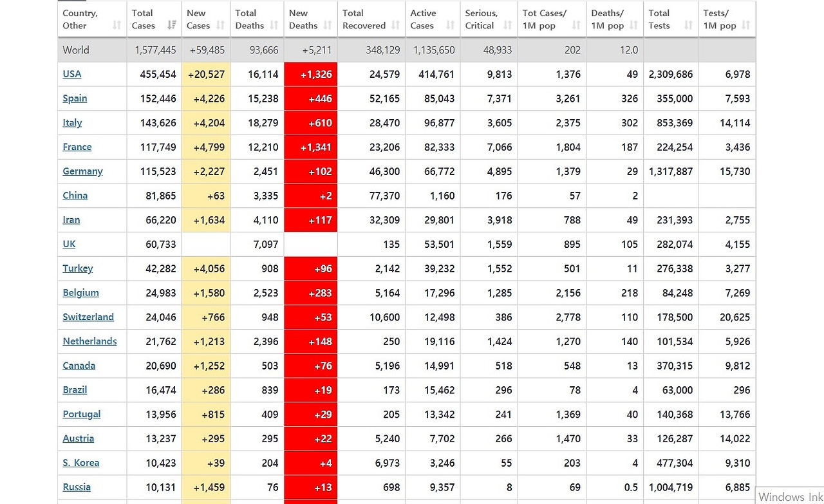Open the Belgium country link
Screen dimensions: 824x504
pos(81,293)
